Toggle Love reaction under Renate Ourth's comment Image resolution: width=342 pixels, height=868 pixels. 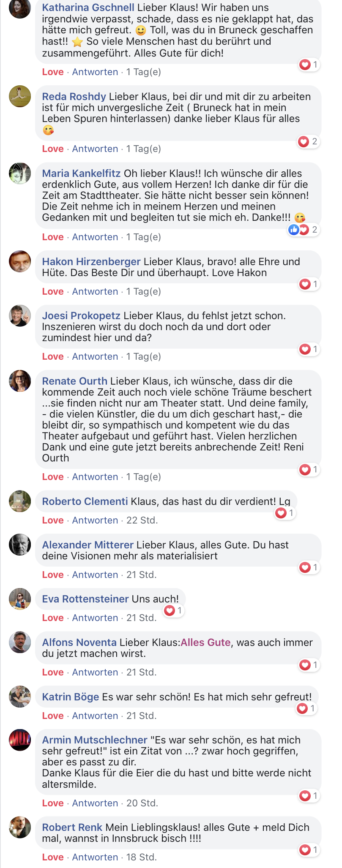(53, 477)
